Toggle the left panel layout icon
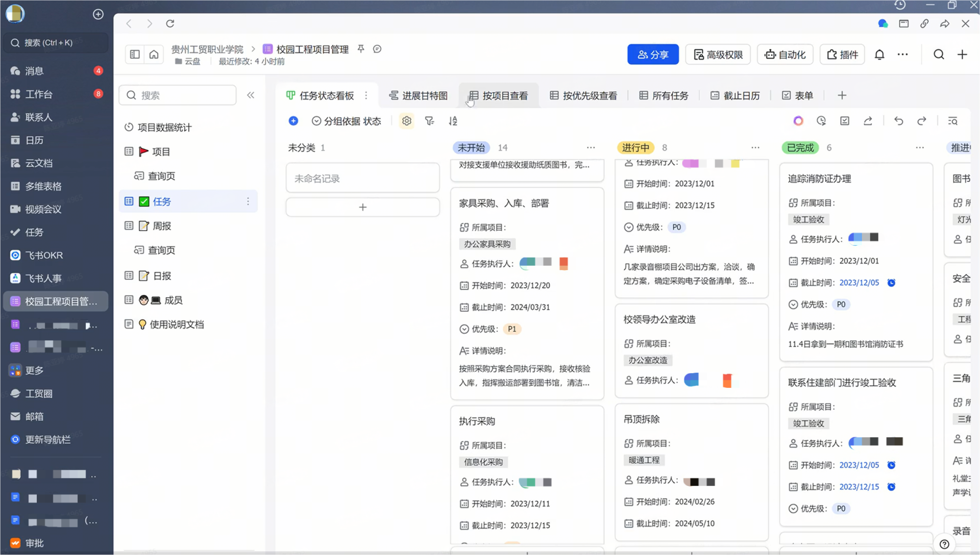Viewport: 980px width, 555px height. point(135,54)
